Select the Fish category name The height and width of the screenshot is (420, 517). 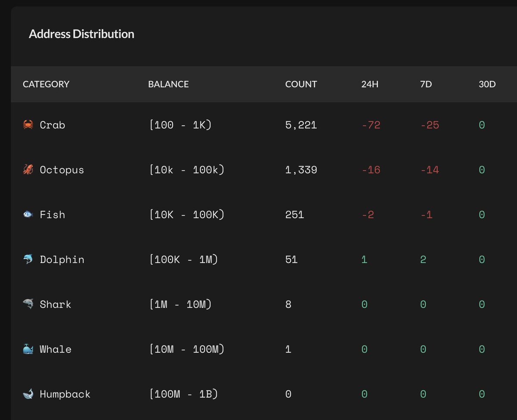coord(53,215)
